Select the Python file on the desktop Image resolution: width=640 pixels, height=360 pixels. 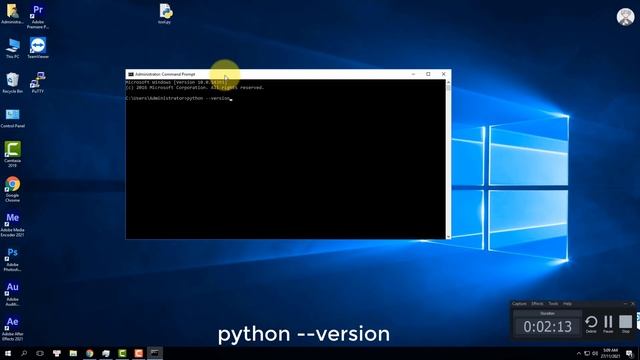tap(165, 14)
